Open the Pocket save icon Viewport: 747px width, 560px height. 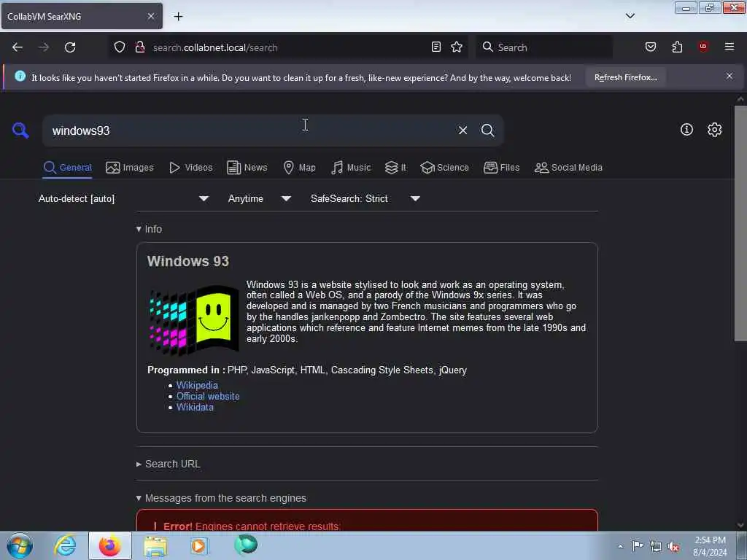coord(650,47)
